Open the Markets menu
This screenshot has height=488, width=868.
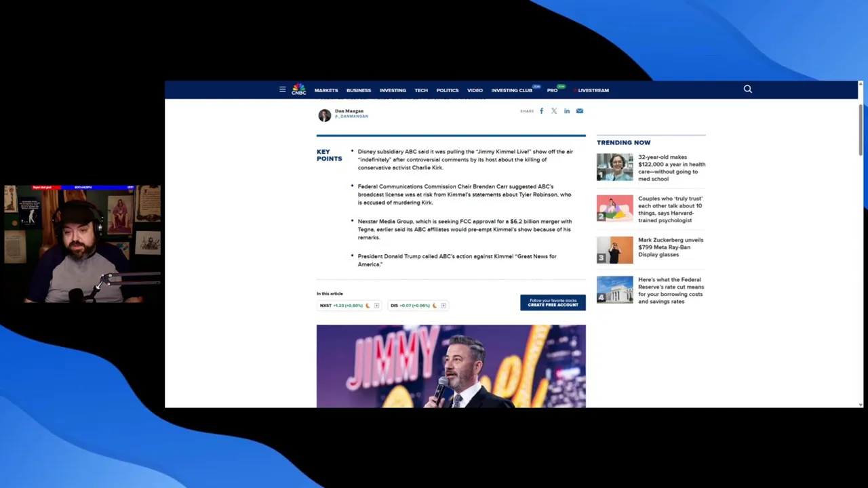click(326, 90)
